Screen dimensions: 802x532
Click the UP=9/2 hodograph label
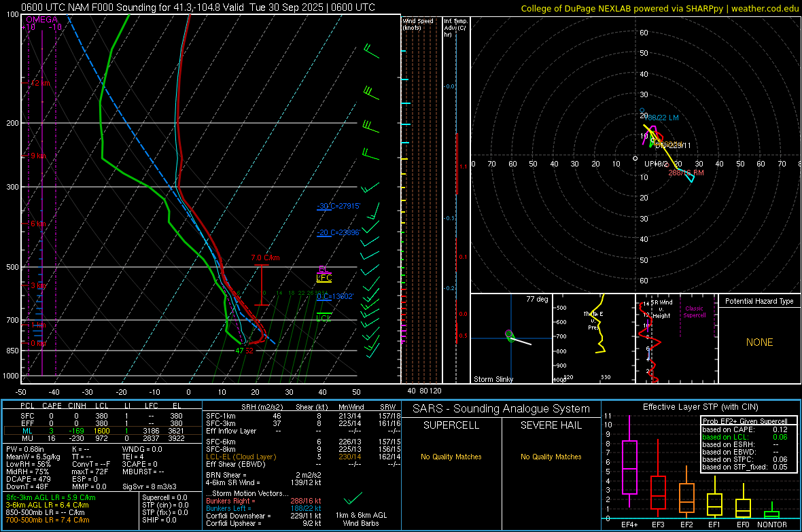(657, 164)
